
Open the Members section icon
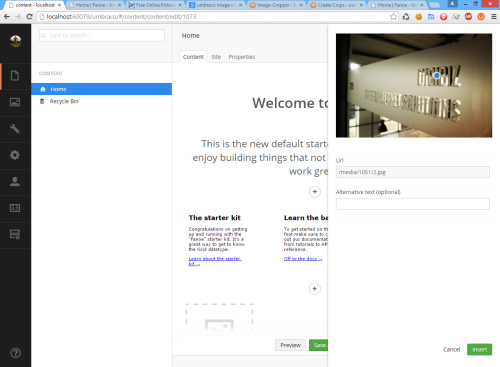15,208
